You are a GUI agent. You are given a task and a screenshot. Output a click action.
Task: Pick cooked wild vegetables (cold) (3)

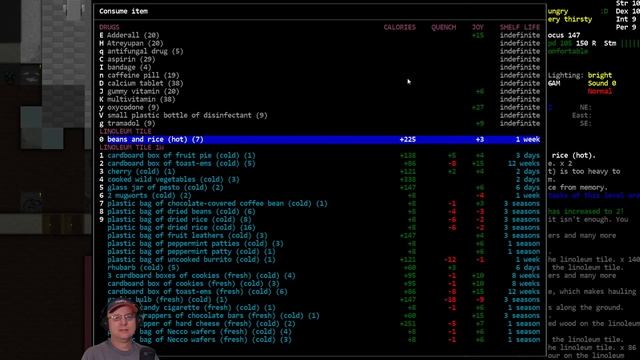click(x=173, y=179)
